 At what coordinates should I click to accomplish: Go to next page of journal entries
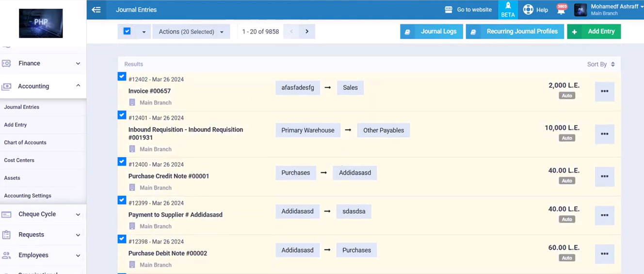tap(307, 32)
